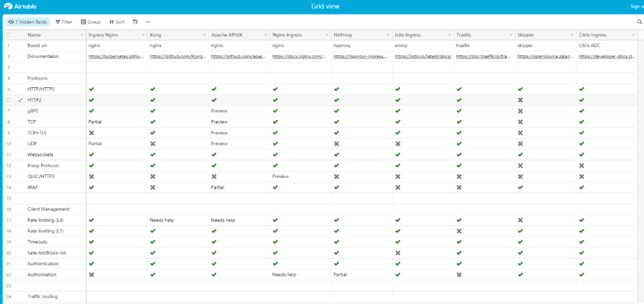Select the Nginx Ingress QUIC/HTTP3 Preview cell

pos(301,176)
